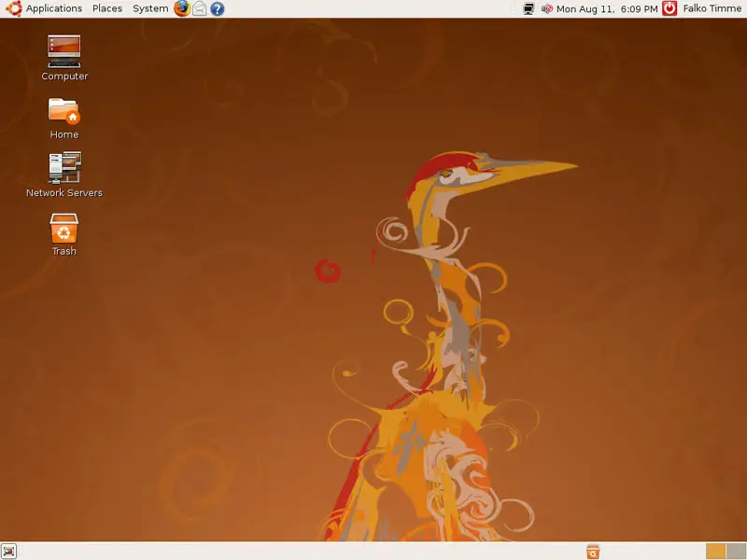Select the Home folder desktop icon
747x560 pixels.
64,119
